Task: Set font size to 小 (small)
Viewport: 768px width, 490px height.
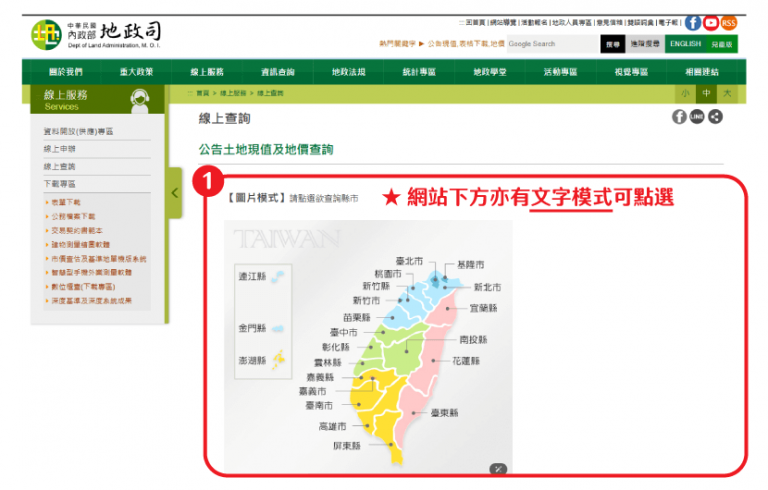Action: pyautogui.click(x=686, y=93)
